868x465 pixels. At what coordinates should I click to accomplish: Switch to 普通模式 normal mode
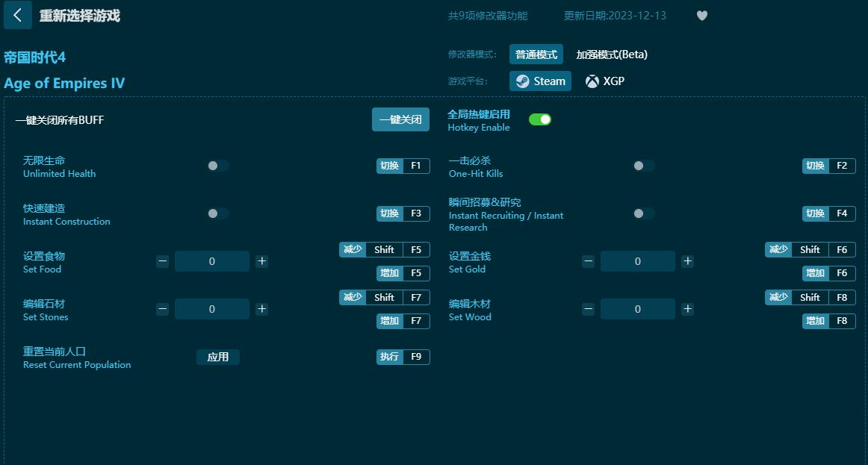[536, 54]
